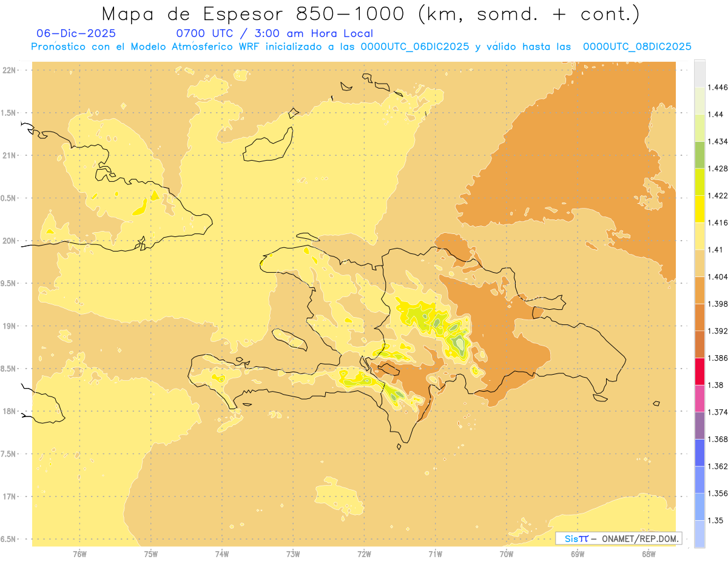This screenshot has height=562, width=728.
Task: Click the 1.434 legend value
Action: (718, 141)
